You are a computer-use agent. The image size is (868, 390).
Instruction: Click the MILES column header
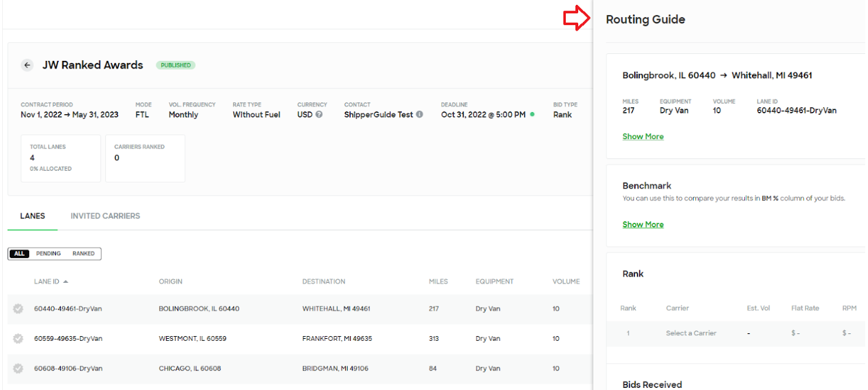pyautogui.click(x=438, y=282)
